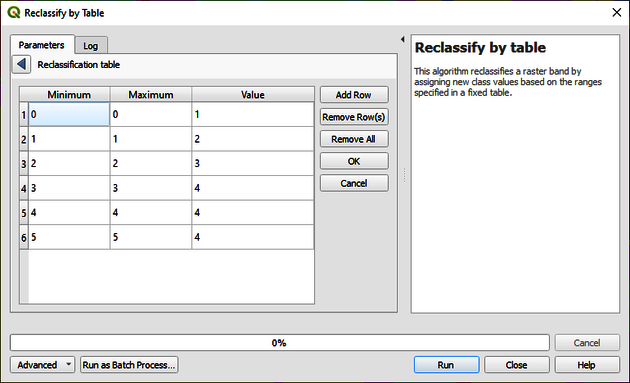The image size is (630, 383).
Task: Click the Reclassification table label
Action: (79, 65)
